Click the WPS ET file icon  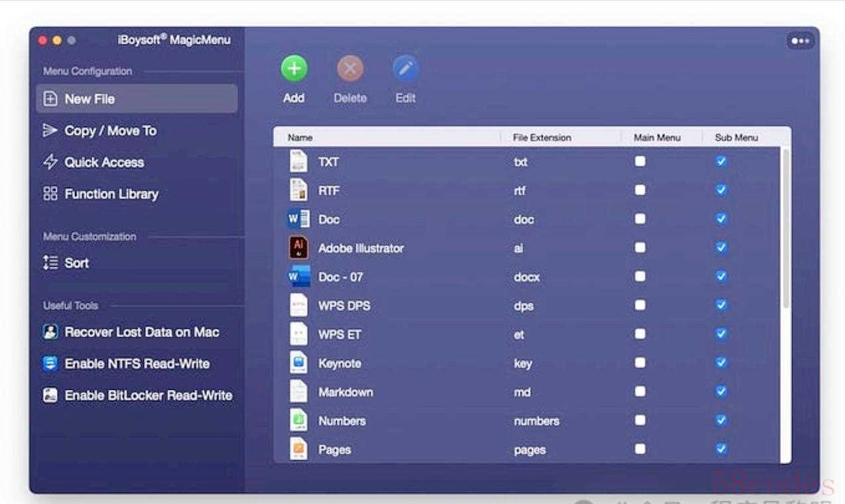299,334
